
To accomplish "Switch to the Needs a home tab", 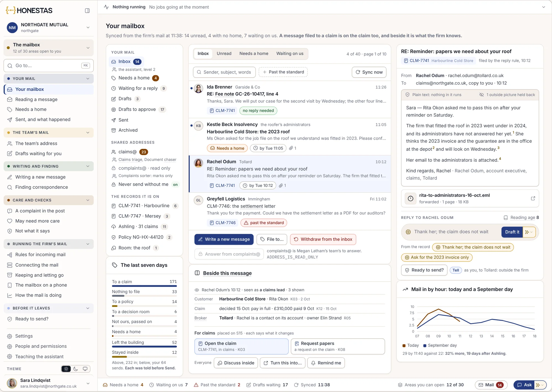I will pos(254,54).
